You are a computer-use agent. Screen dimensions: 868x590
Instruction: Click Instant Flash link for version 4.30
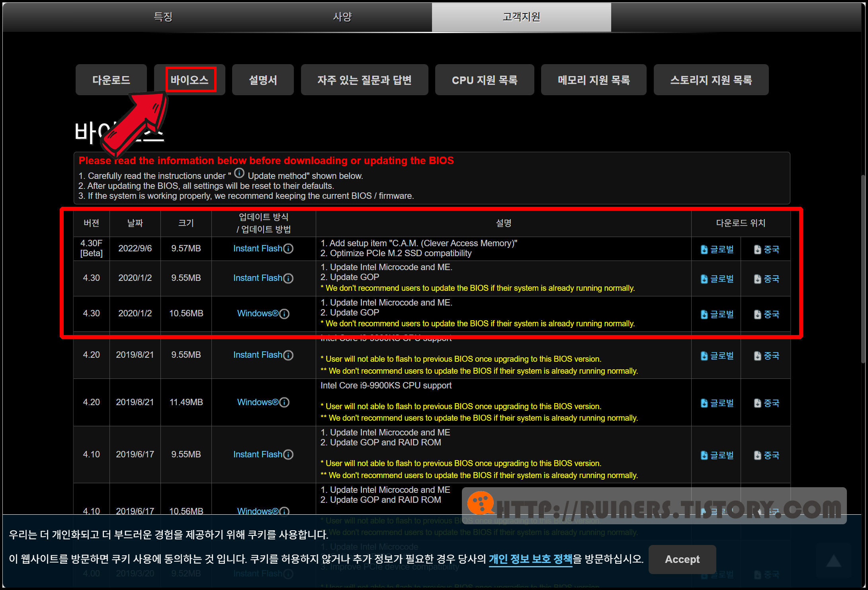[x=258, y=278]
